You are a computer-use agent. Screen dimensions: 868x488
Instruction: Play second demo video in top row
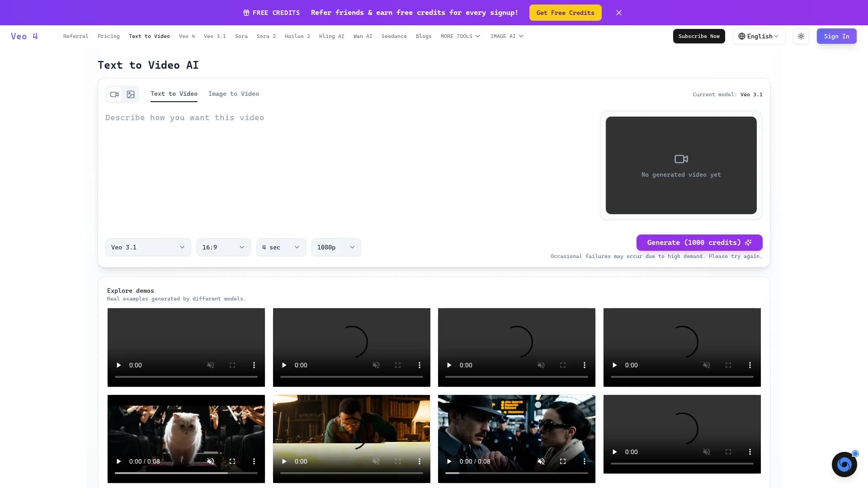[284, 365]
